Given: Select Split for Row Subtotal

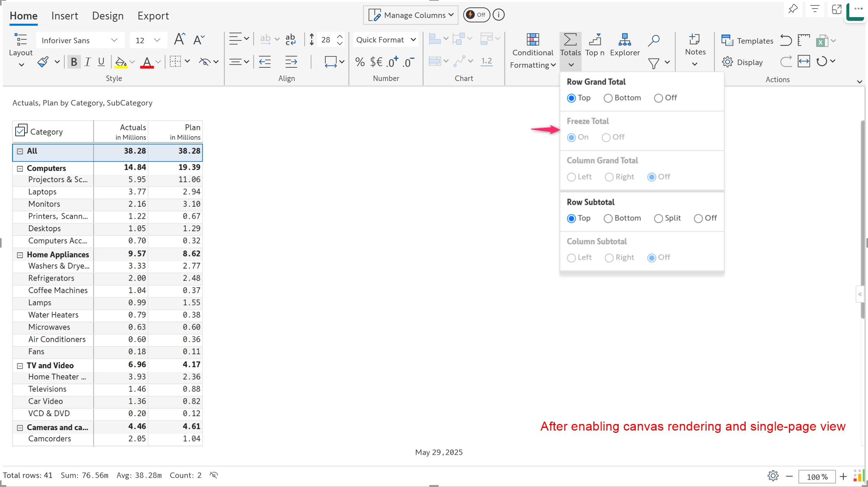Looking at the screenshot, I should (x=658, y=218).
